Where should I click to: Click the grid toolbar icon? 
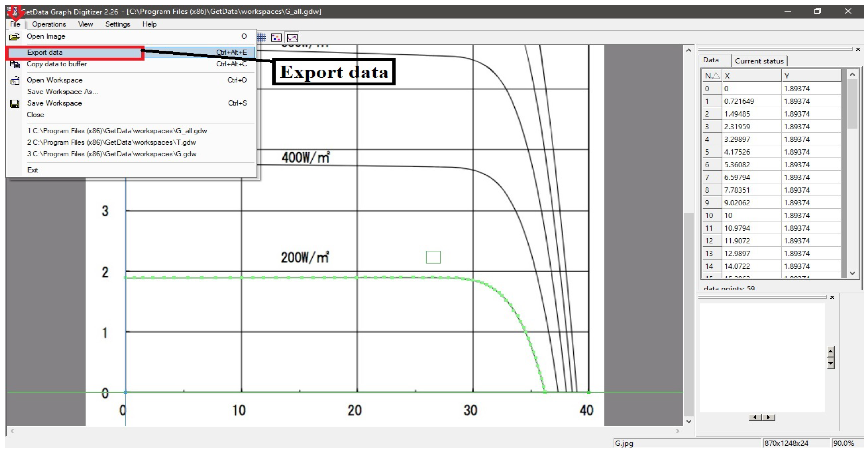pyautogui.click(x=261, y=37)
